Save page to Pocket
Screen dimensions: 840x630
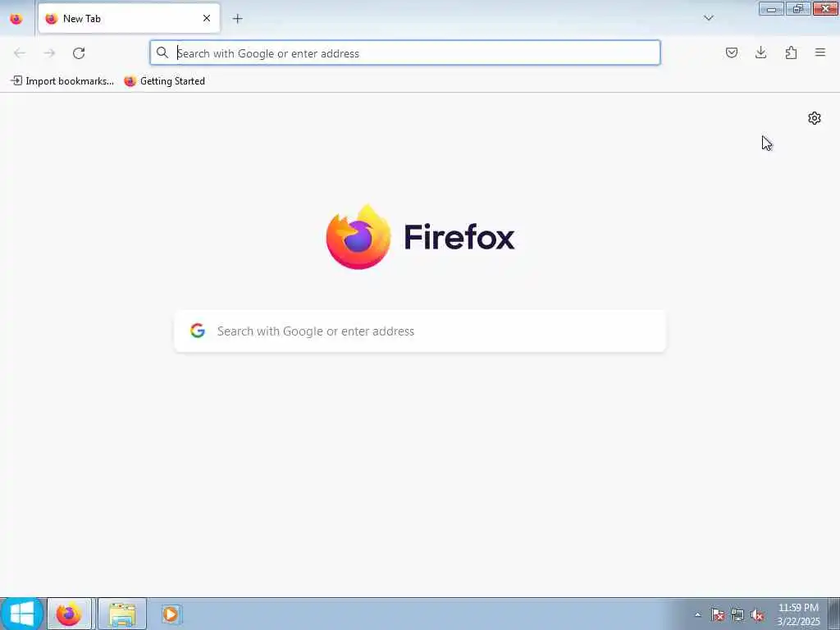tap(731, 52)
